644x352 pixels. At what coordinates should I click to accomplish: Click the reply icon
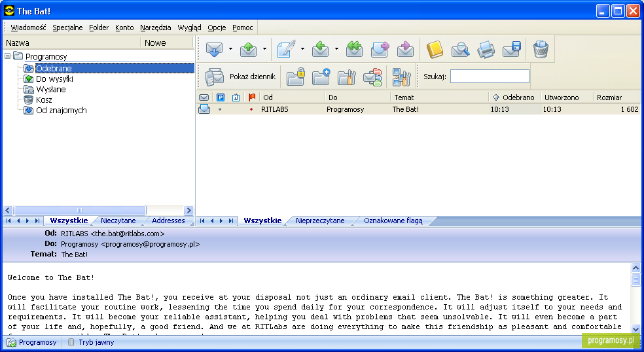pyautogui.click(x=320, y=49)
